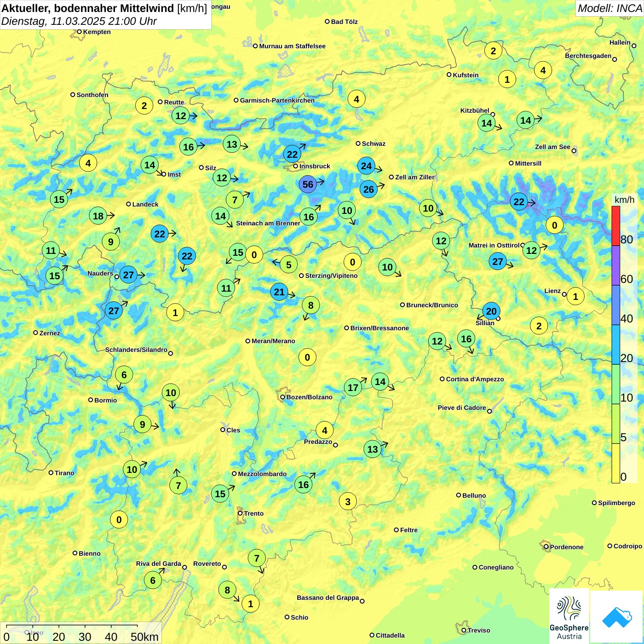Select the 6 km/h station below Schlanders/Silandro
The width and height of the screenshot is (644, 644).
124,374
